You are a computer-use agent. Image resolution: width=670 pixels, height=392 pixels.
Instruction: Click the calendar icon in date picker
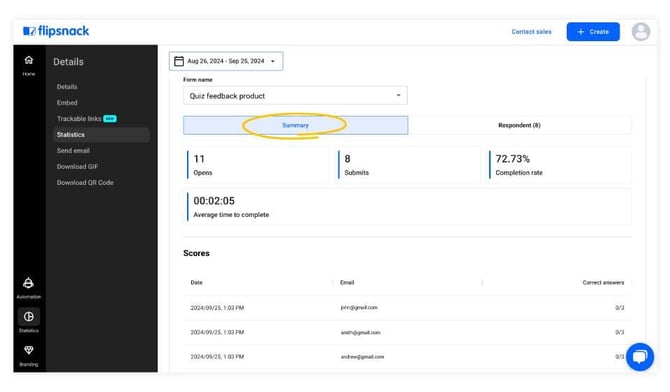179,61
